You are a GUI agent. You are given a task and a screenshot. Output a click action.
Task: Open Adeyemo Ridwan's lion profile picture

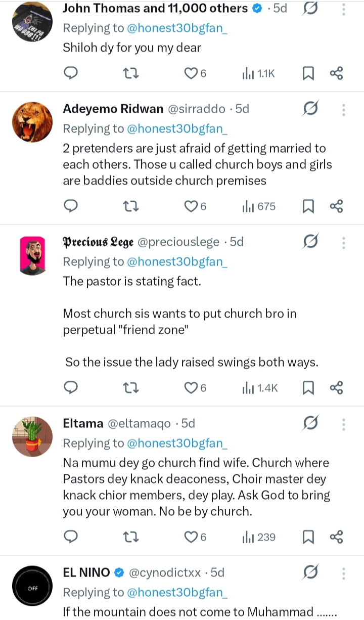pyautogui.click(x=32, y=122)
